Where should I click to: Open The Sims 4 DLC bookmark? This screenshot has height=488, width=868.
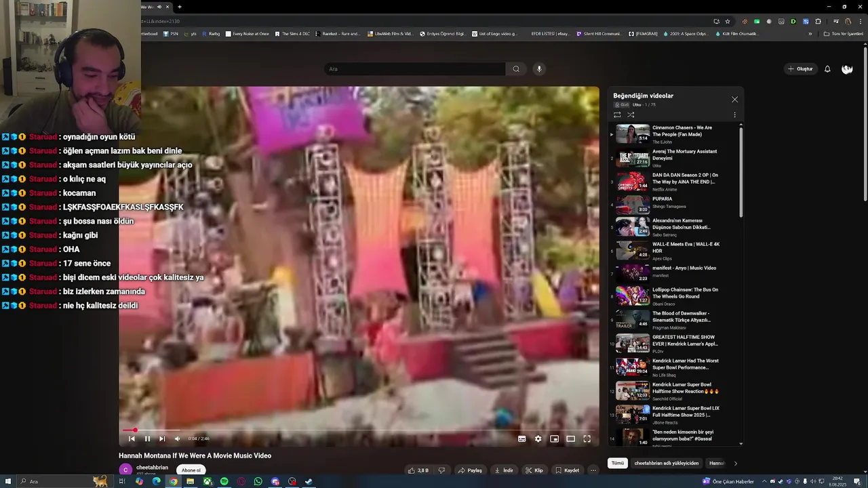292,33
